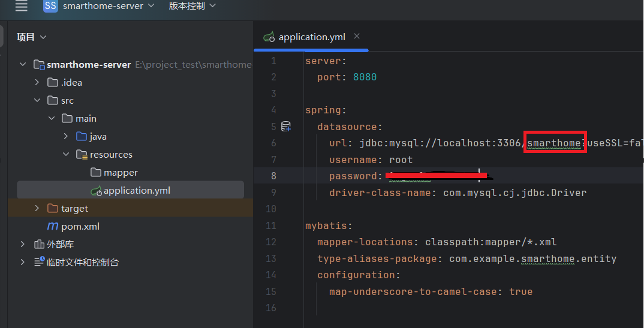Open the hamburger main menu
The width and height of the screenshot is (644, 328).
point(21,6)
